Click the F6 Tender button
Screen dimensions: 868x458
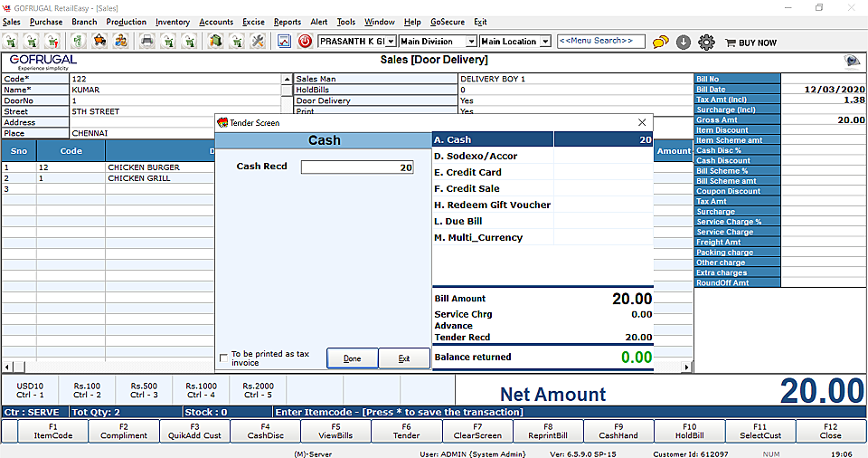(406, 431)
